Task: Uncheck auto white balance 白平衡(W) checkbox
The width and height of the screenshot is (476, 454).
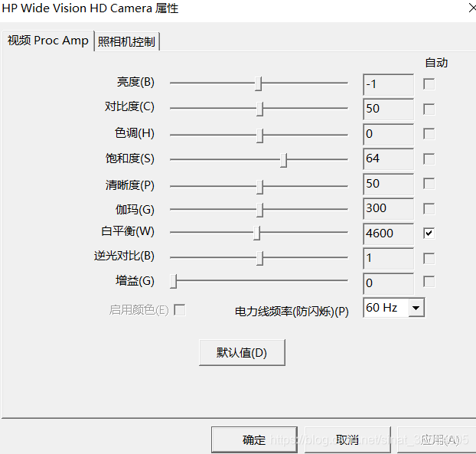Action: 429,234
